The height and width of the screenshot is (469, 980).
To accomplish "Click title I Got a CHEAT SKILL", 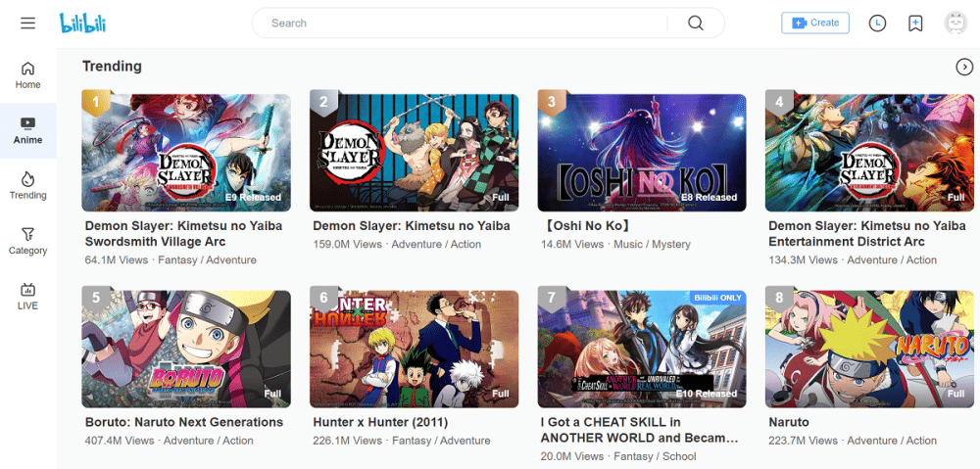I will pyautogui.click(x=639, y=430).
